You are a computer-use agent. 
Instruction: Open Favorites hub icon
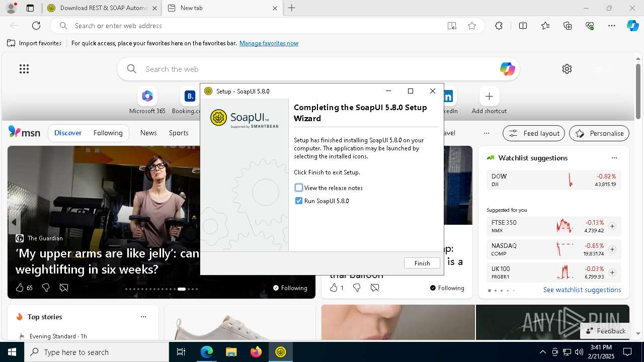[x=545, y=26]
